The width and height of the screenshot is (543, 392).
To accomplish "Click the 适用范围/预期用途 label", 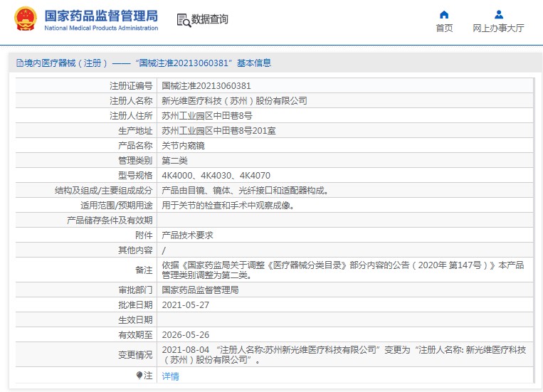I will [x=117, y=205].
